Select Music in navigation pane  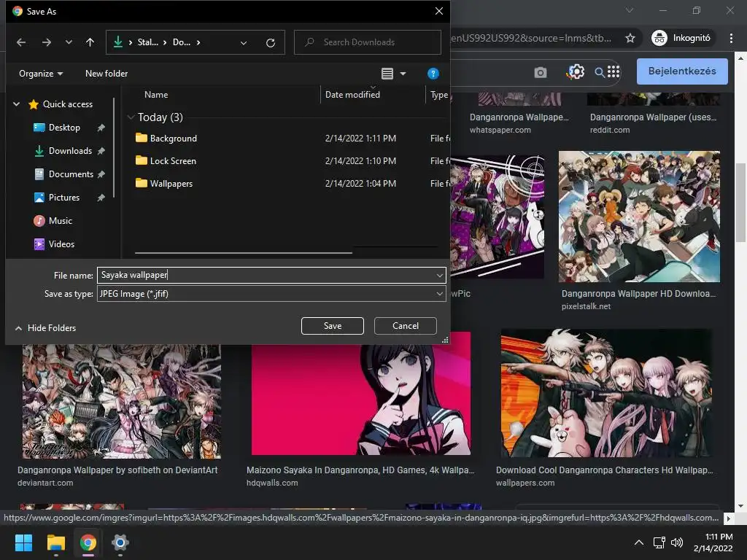60,221
